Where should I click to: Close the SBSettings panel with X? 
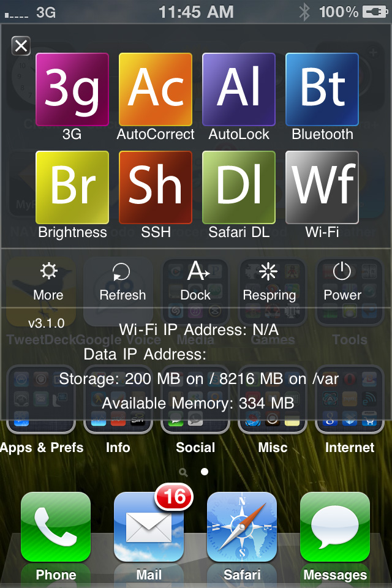pos(21,46)
